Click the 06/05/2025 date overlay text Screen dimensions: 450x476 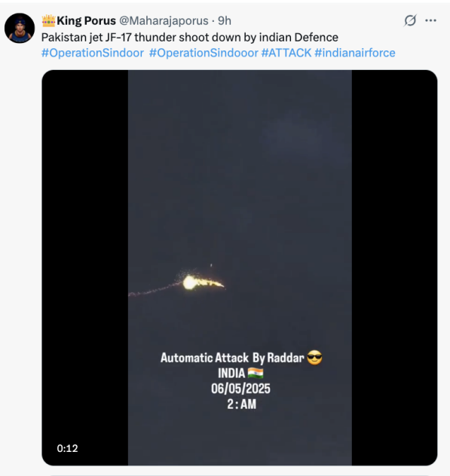pyautogui.click(x=240, y=389)
